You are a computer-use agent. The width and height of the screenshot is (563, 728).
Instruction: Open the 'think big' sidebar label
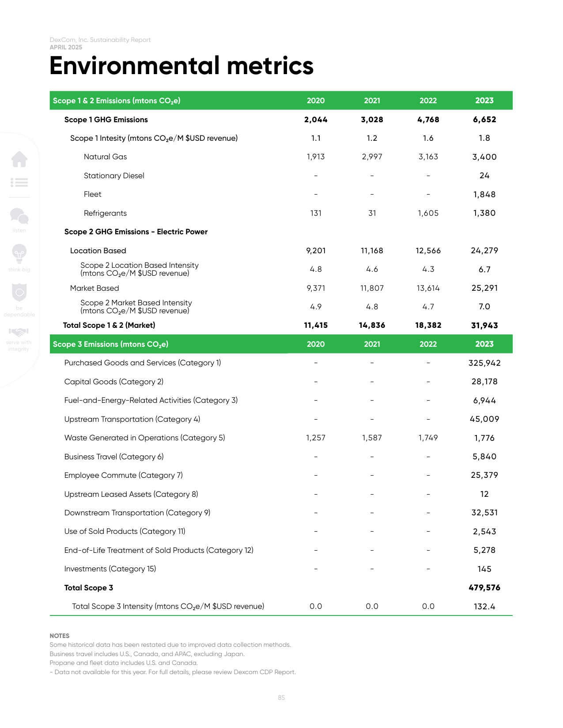(x=19, y=270)
